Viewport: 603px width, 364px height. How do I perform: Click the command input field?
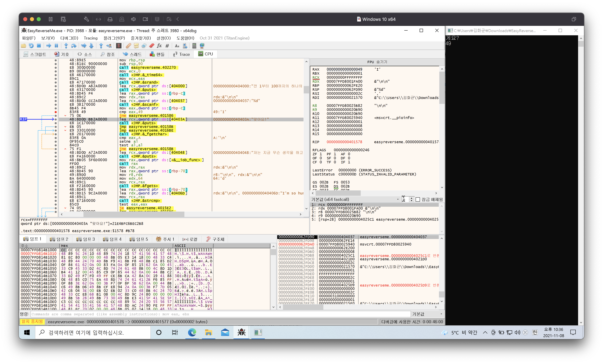point(220,314)
